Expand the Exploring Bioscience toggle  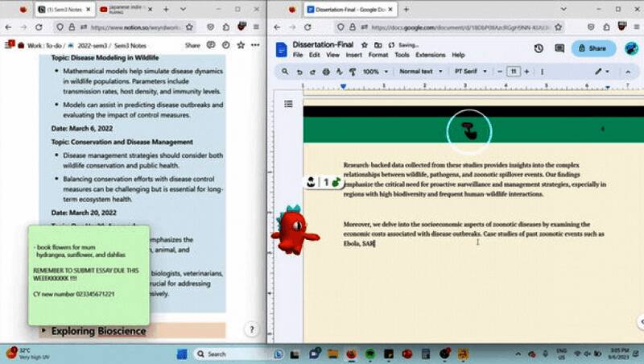click(x=43, y=331)
